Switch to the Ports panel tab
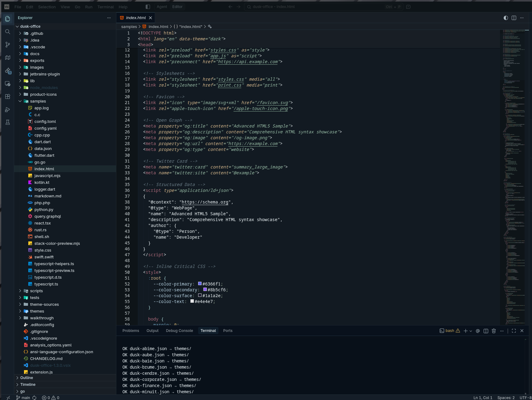Viewport: 532px width, 400px height. coord(228,331)
